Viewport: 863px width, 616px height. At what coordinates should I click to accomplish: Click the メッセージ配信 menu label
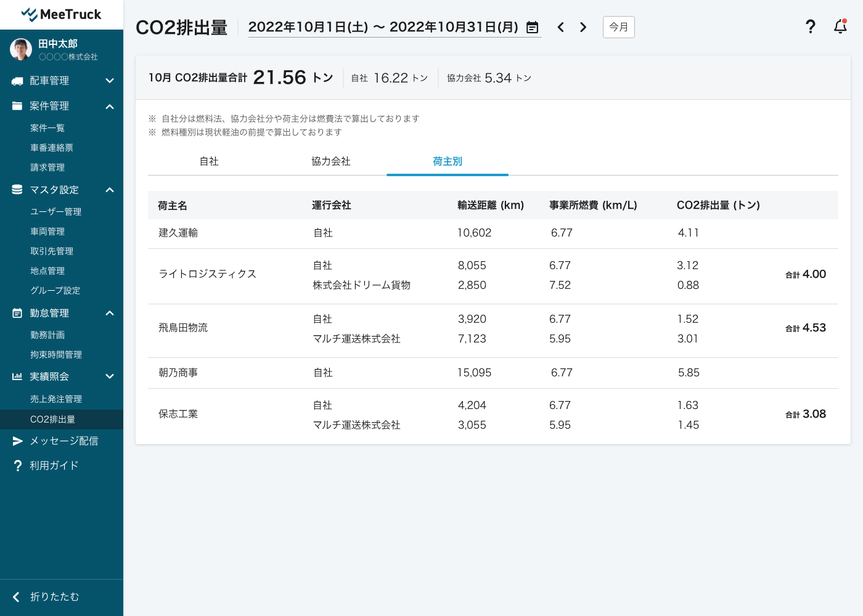click(x=64, y=441)
